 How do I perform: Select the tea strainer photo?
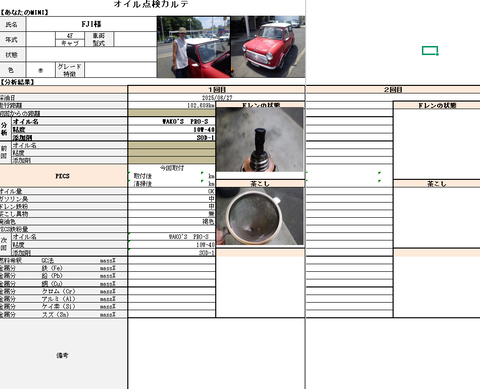pos(260,216)
